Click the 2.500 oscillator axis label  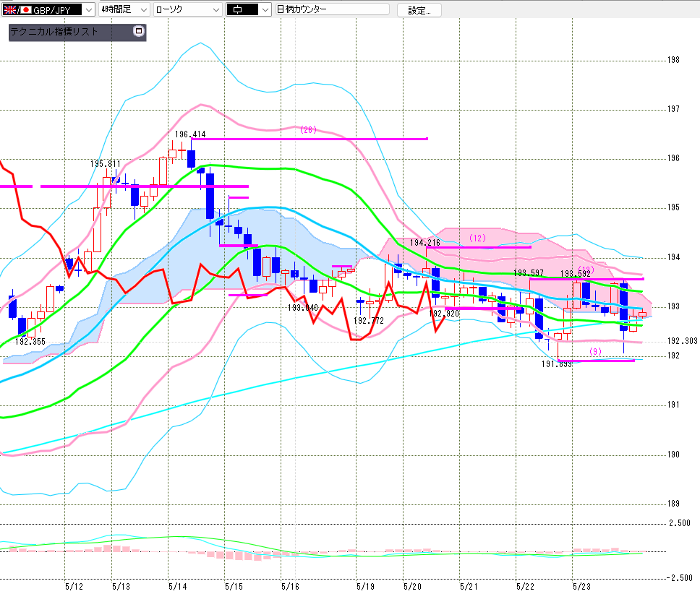(680, 523)
